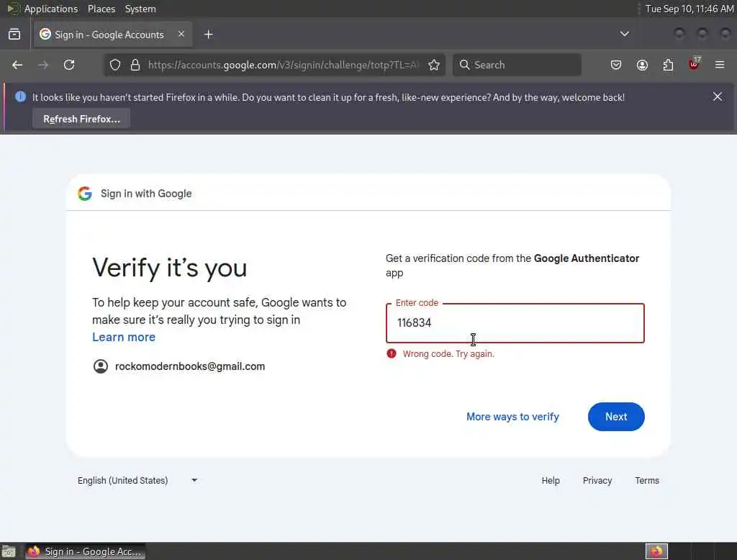Screen dimensions: 737x560
Task: Click More ways to verify
Action: [x=512, y=417]
